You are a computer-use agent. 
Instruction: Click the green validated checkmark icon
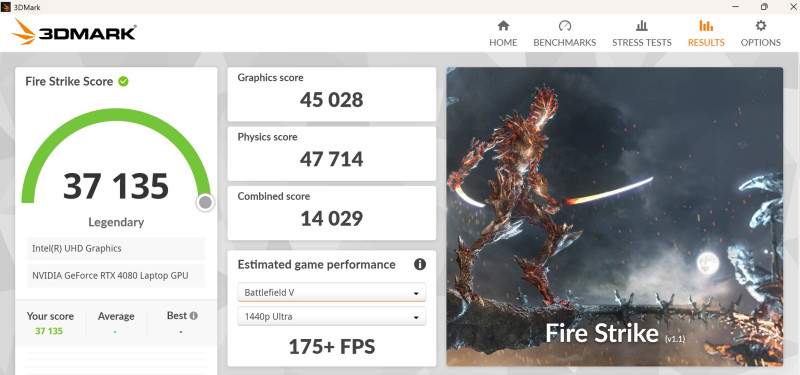[123, 81]
